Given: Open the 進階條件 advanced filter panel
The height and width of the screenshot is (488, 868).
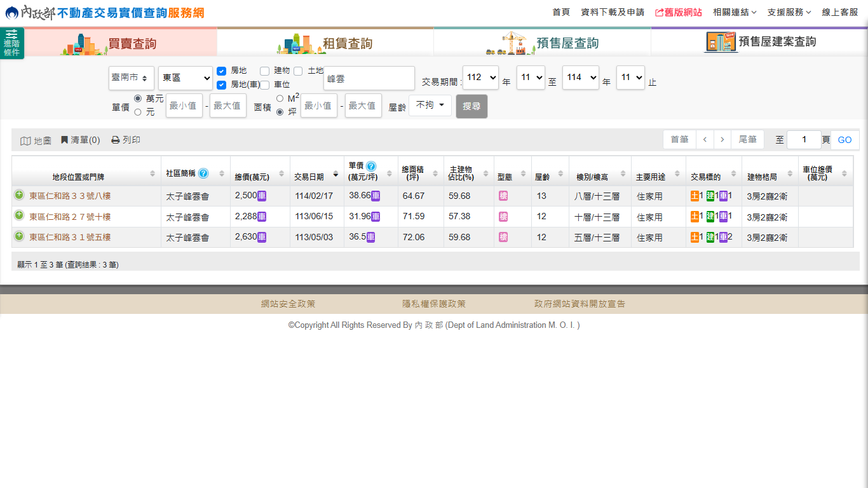Looking at the screenshot, I should coord(11,43).
